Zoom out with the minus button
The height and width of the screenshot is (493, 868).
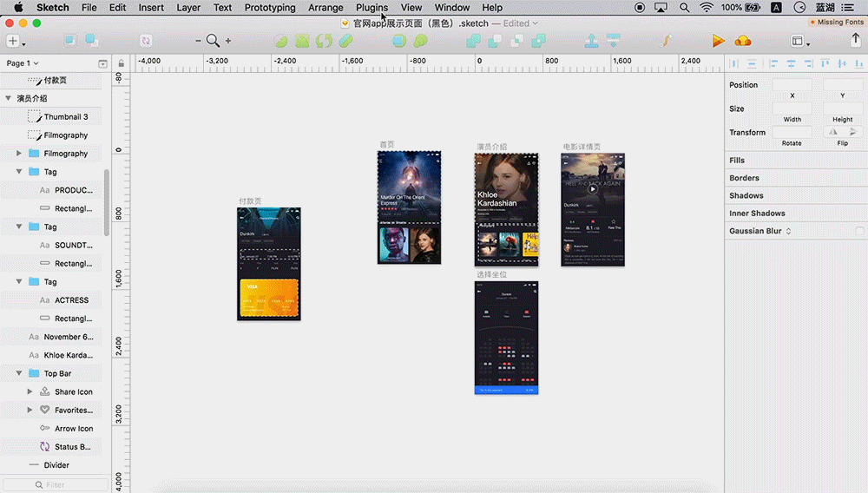tap(198, 41)
